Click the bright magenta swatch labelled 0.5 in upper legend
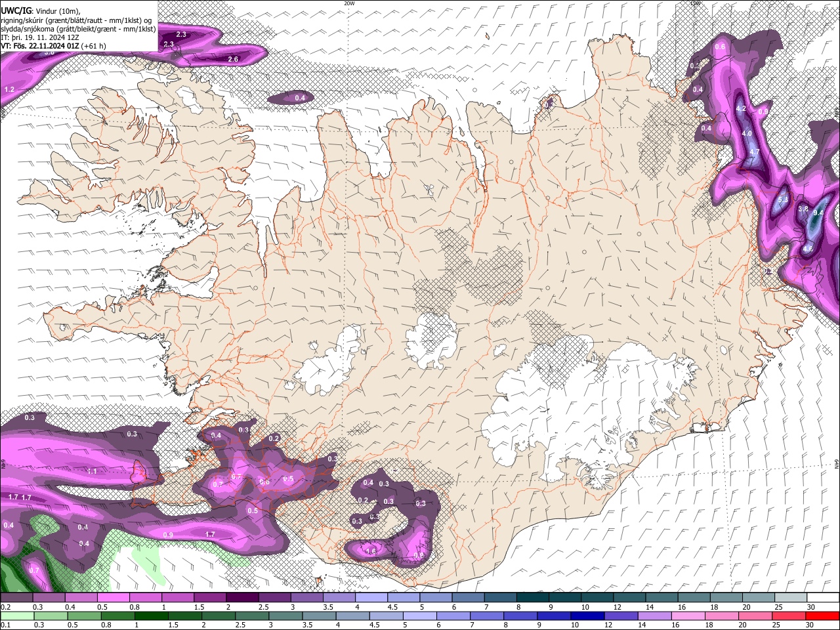The image size is (840, 630). 113,598
